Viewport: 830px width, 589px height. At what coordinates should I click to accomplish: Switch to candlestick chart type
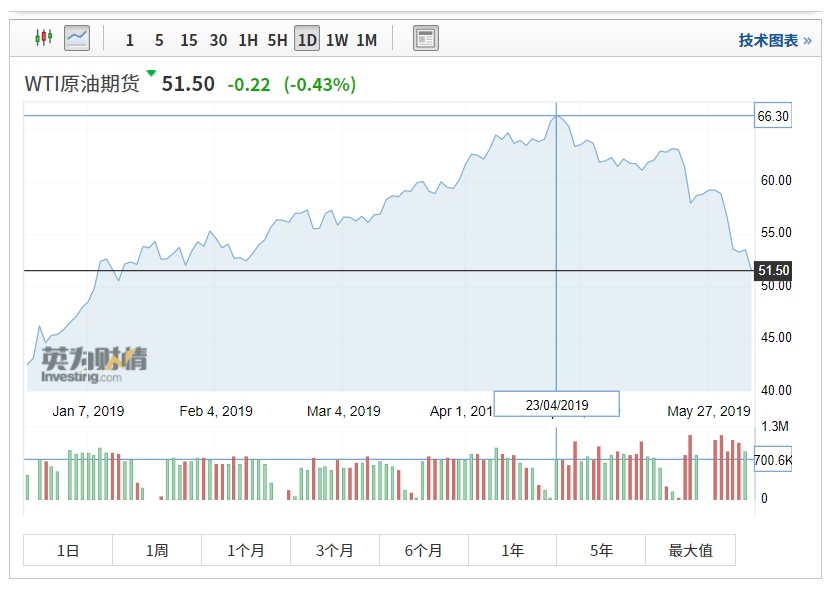43,39
